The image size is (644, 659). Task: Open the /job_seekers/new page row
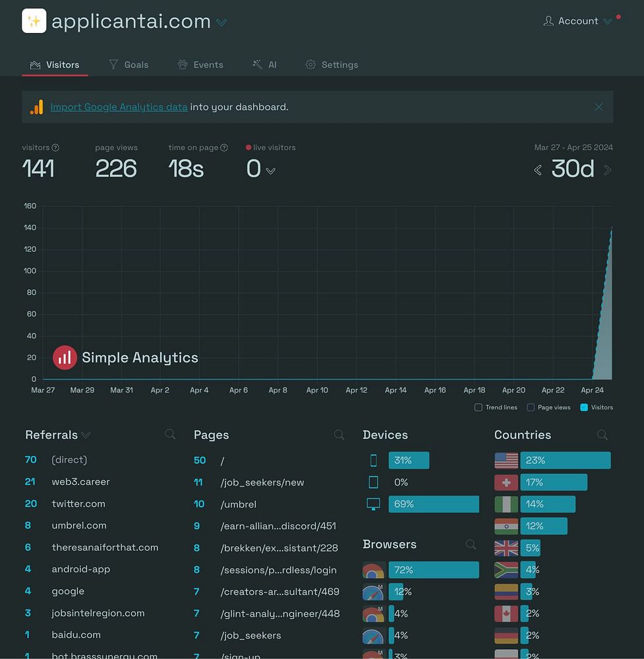(269, 482)
